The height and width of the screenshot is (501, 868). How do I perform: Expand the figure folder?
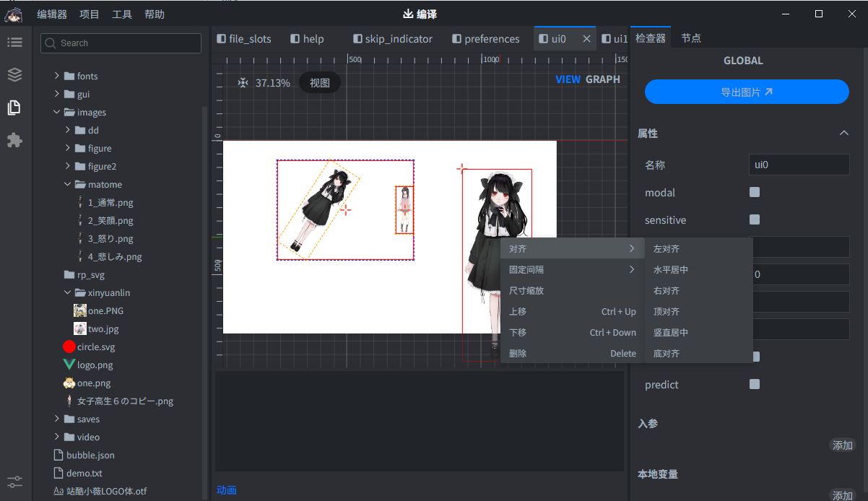[68, 148]
